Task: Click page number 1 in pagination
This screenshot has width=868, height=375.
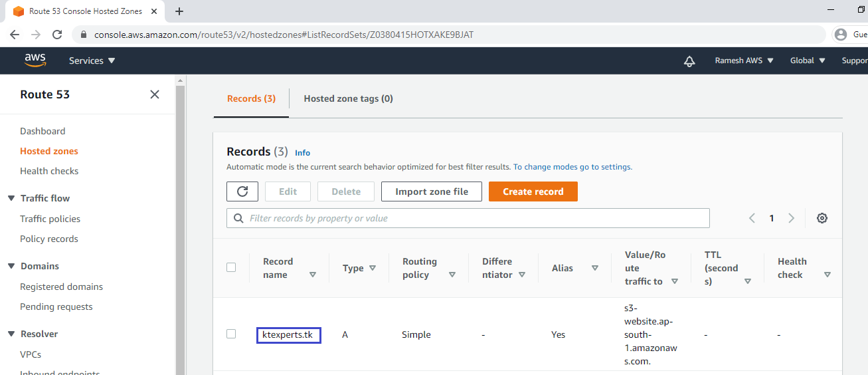Action: (x=772, y=218)
